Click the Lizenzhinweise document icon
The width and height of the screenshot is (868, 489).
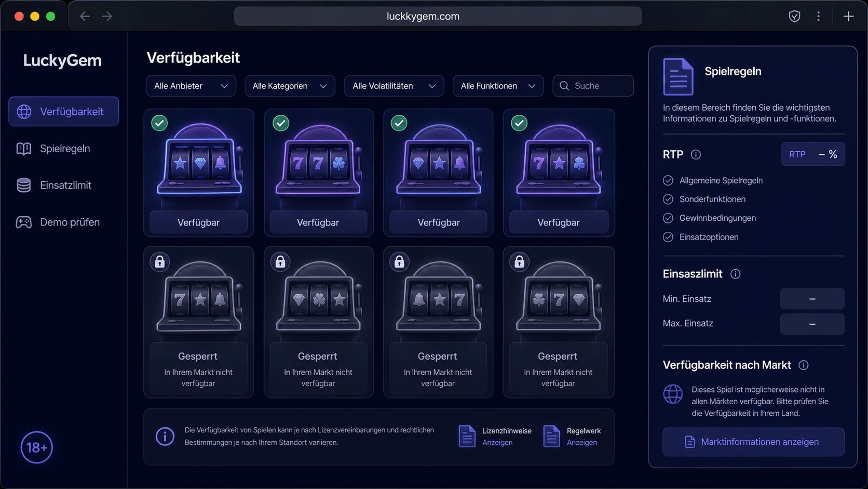click(x=467, y=437)
